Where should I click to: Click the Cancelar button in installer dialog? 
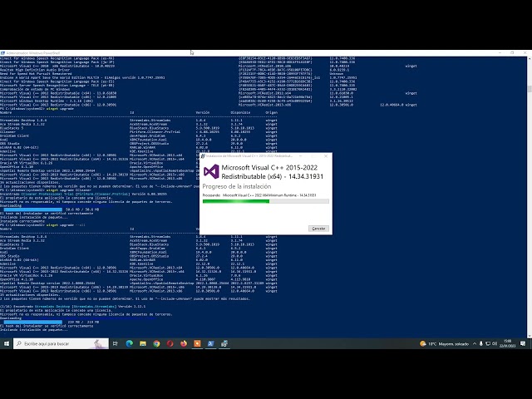[x=318, y=229]
